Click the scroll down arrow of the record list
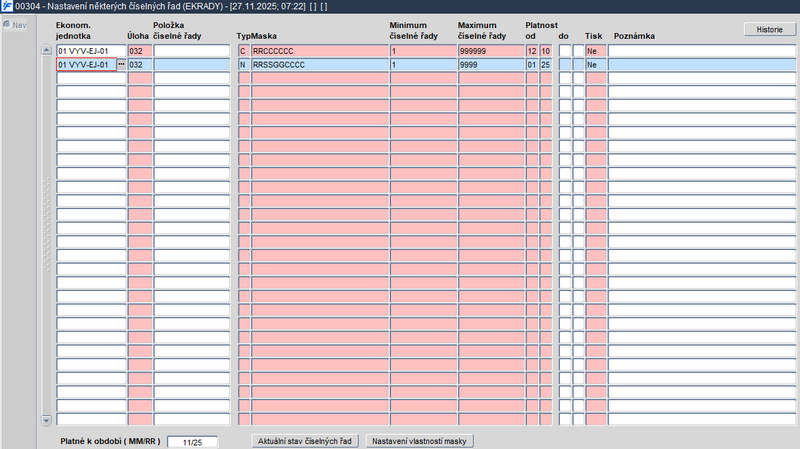 click(46, 420)
